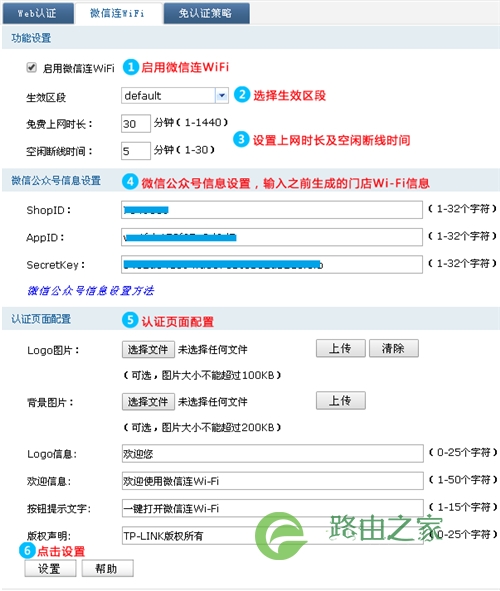Image resolution: width=500 pixels, height=591 pixels.
Task: Click the 微信公众号信息设置 section header text
Action: (56, 181)
